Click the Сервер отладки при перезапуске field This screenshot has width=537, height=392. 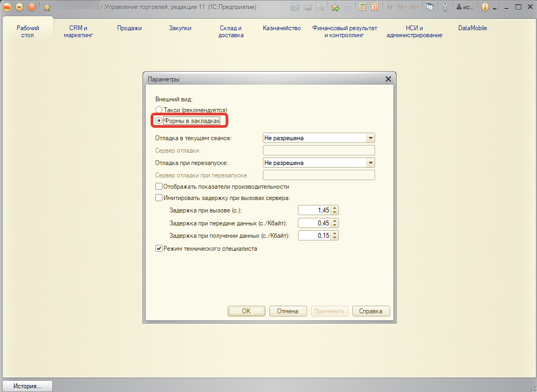point(319,175)
